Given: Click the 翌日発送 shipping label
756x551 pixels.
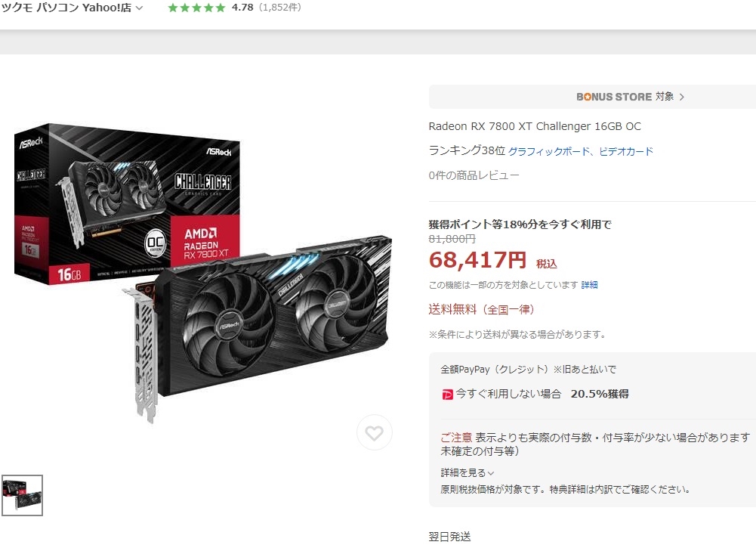Looking at the screenshot, I should click(x=449, y=537).
